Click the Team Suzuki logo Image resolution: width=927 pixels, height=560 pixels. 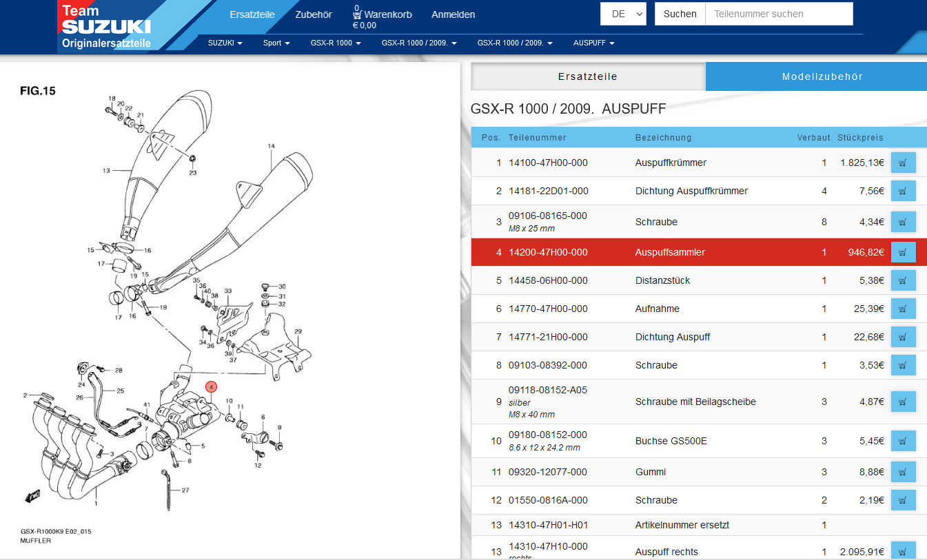pos(106,26)
